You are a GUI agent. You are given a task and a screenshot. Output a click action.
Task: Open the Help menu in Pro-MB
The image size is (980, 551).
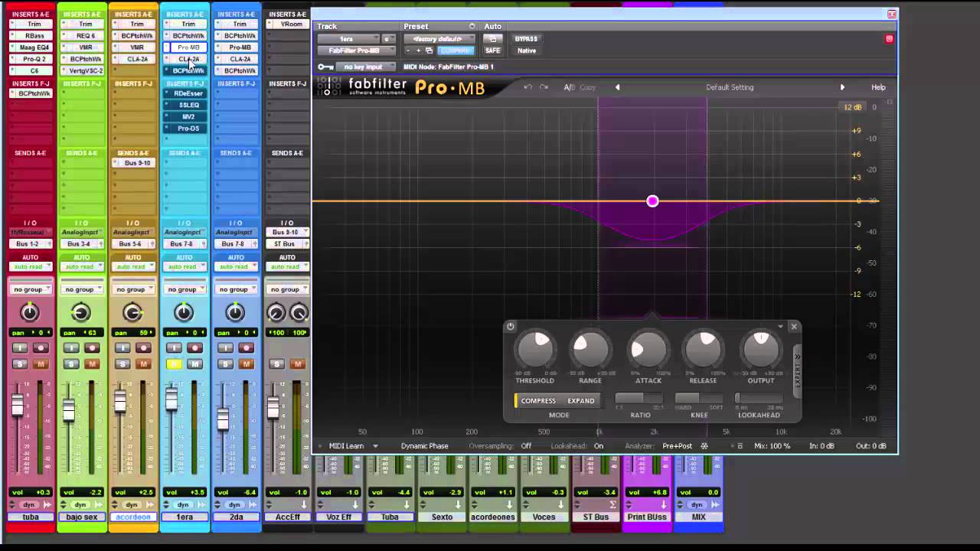(878, 87)
